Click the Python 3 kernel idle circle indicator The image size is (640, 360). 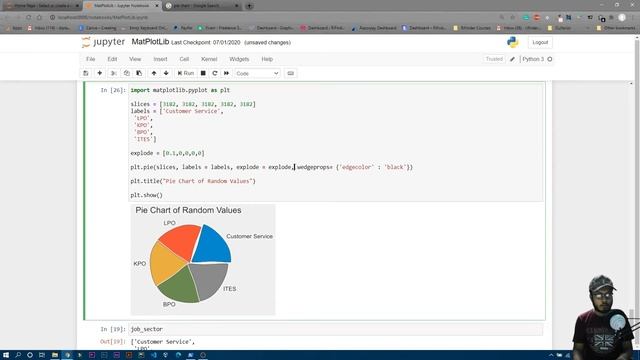[x=550, y=59]
